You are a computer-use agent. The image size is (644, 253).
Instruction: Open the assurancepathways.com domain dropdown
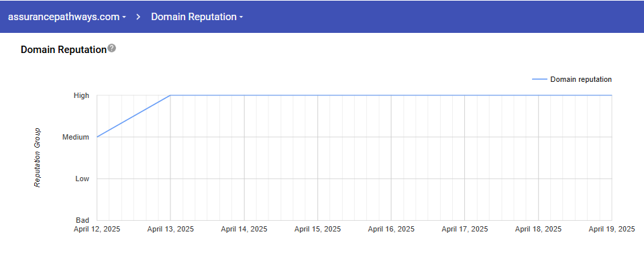(67, 17)
